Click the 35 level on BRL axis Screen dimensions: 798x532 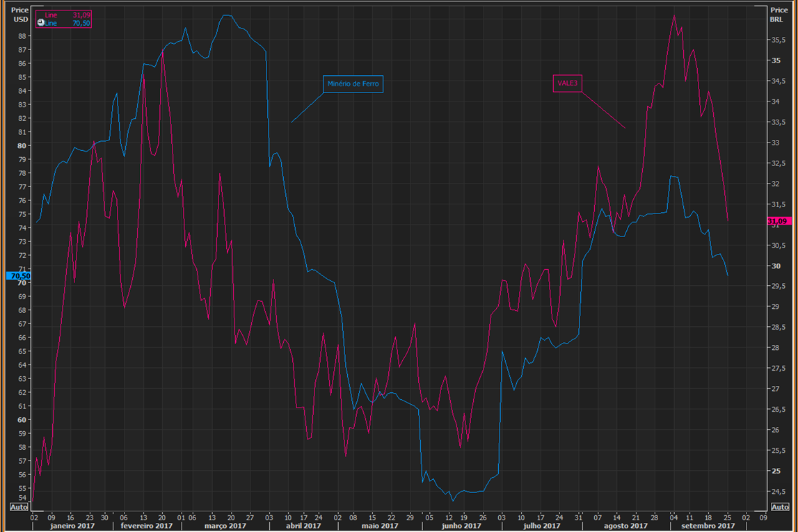[775, 61]
